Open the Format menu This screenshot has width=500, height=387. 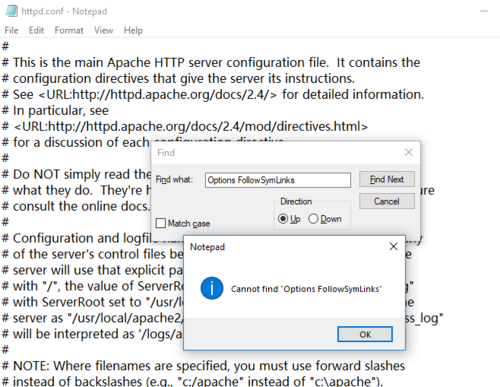pyautogui.click(x=69, y=30)
